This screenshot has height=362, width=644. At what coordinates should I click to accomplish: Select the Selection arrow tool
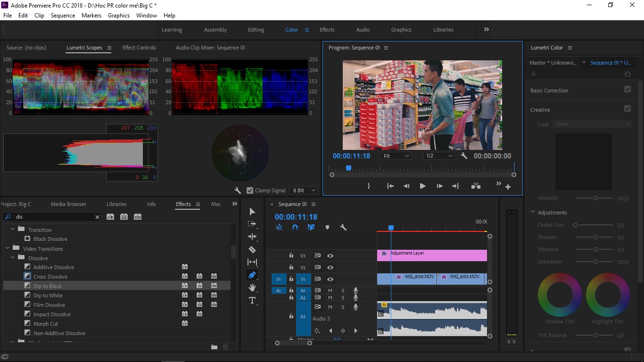(x=252, y=211)
